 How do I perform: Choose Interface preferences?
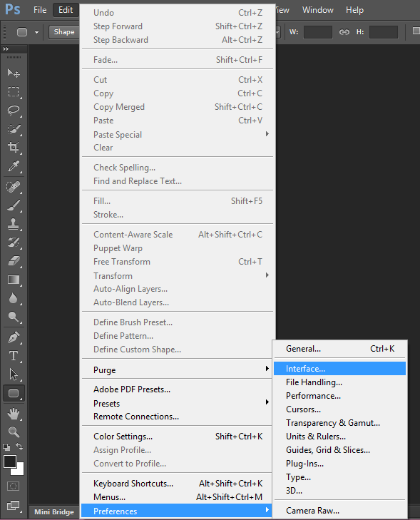click(339, 369)
